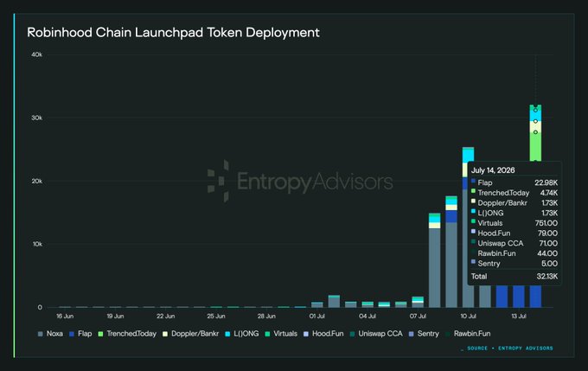Click the "01 Jul" axis label
The image size is (588, 371).
316,317
